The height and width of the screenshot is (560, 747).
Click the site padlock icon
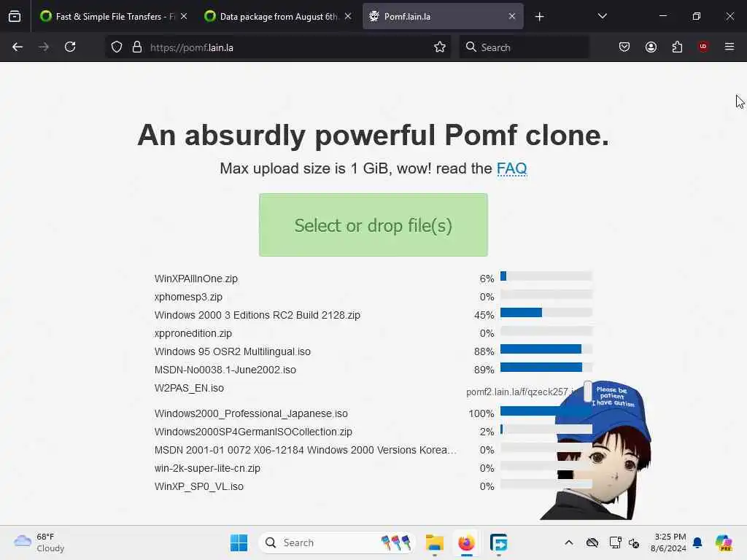(137, 47)
